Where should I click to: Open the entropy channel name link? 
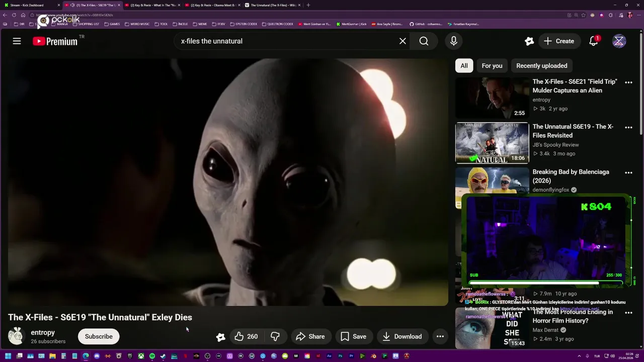(x=43, y=332)
